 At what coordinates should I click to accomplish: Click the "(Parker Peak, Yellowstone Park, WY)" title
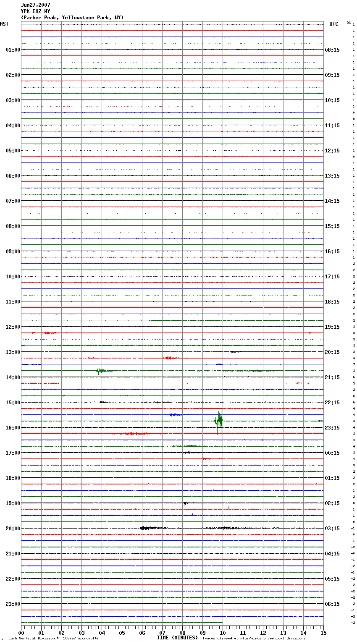(x=72, y=18)
